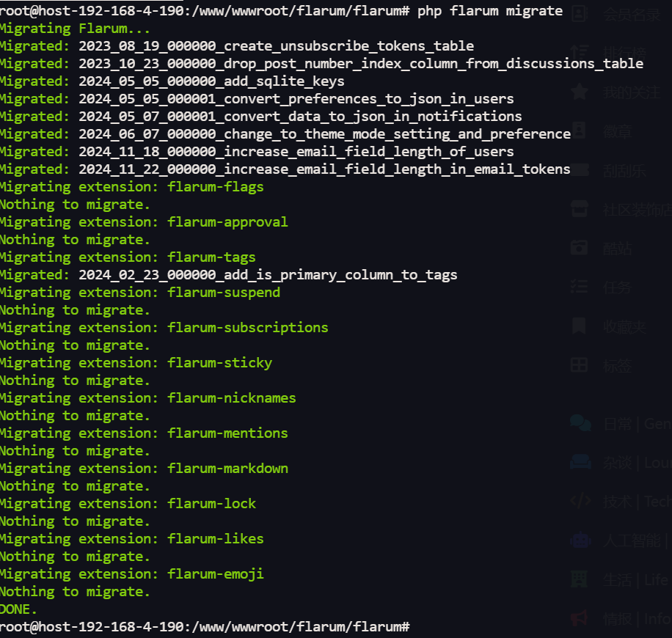Select the 日常 | Gen tag in sidebar

pyautogui.click(x=638, y=424)
